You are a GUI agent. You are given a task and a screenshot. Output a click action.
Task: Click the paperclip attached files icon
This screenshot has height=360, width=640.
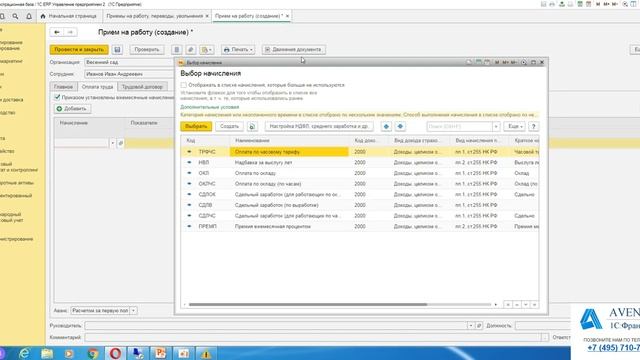coord(191,50)
